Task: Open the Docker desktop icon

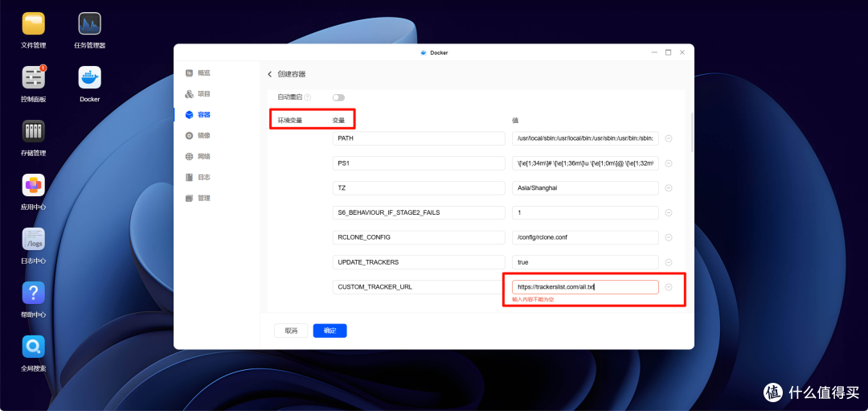Action: [x=90, y=77]
